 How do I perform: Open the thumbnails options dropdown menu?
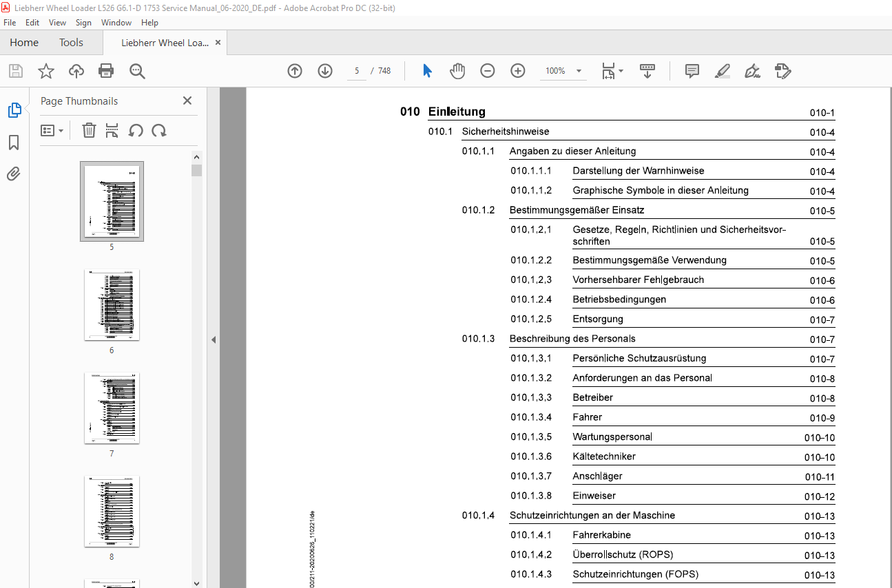(x=52, y=130)
